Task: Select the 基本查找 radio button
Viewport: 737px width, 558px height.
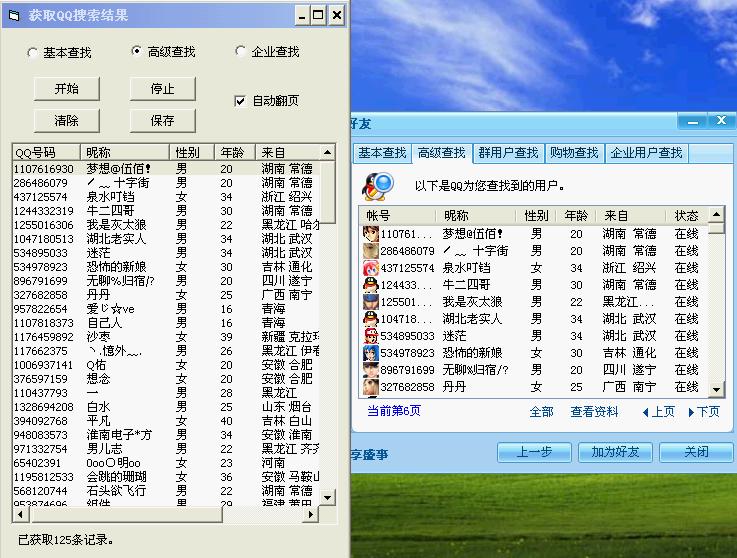Action: (x=32, y=53)
